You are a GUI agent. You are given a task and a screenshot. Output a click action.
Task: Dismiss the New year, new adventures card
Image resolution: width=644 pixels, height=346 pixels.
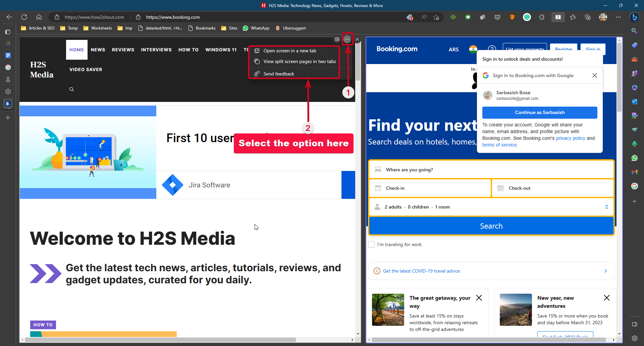point(607,298)
